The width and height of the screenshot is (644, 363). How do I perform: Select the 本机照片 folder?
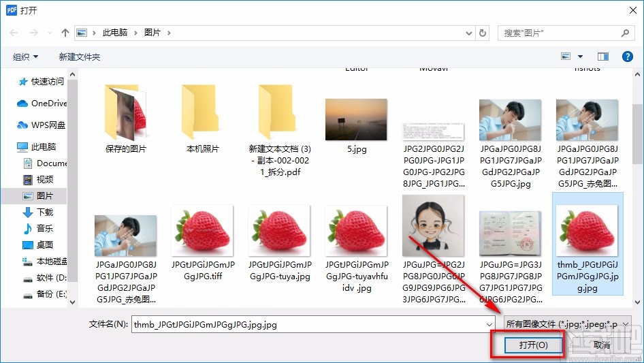pyautogui.click(x=202, y=119)
